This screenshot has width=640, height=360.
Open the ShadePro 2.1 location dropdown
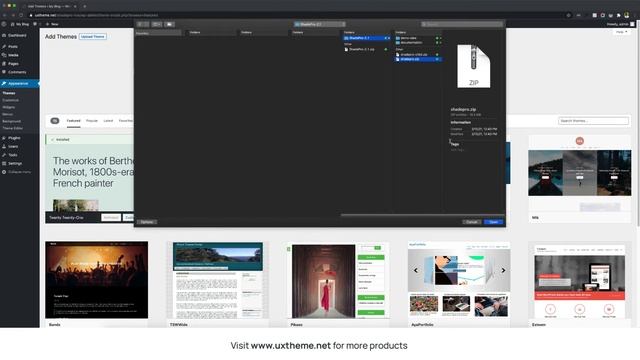pos(320,24)
